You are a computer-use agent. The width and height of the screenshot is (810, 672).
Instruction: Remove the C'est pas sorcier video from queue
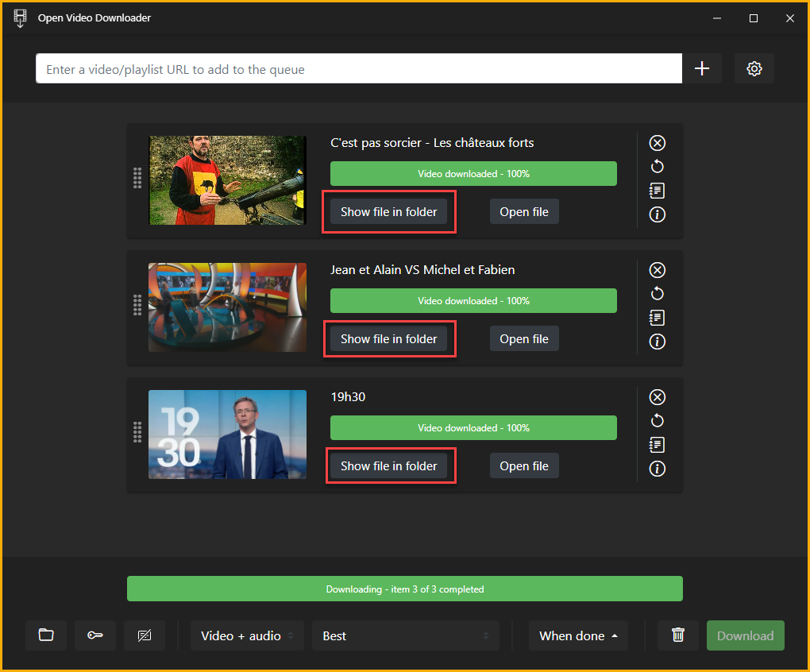657,143
